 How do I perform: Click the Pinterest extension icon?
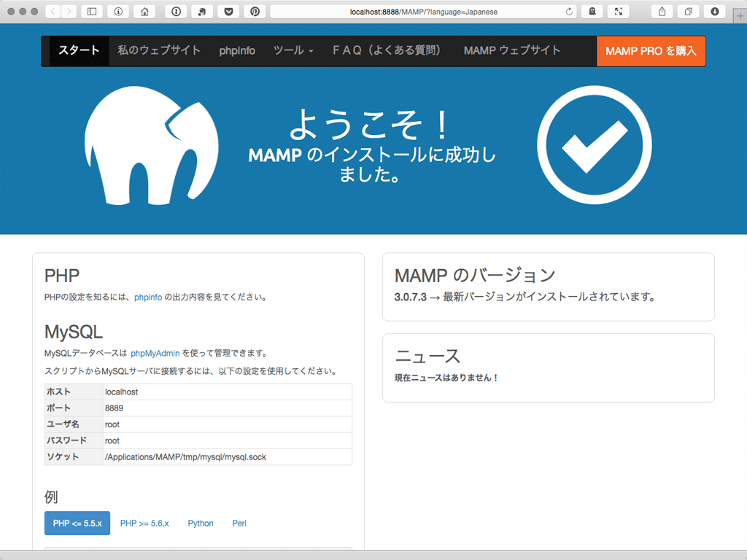[255, 12]
